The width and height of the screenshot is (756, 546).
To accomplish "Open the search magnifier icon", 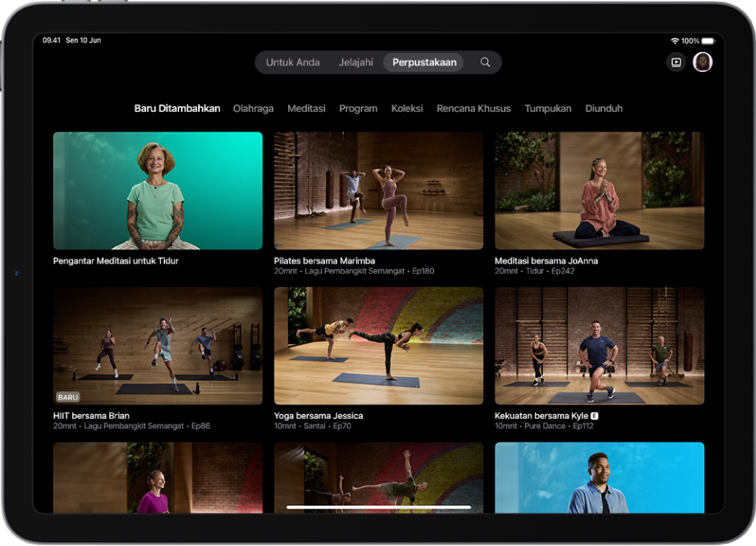I will [x=485, y=62].
